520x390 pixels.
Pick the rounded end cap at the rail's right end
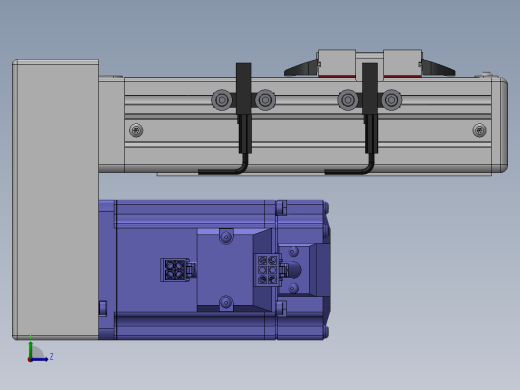500,125
